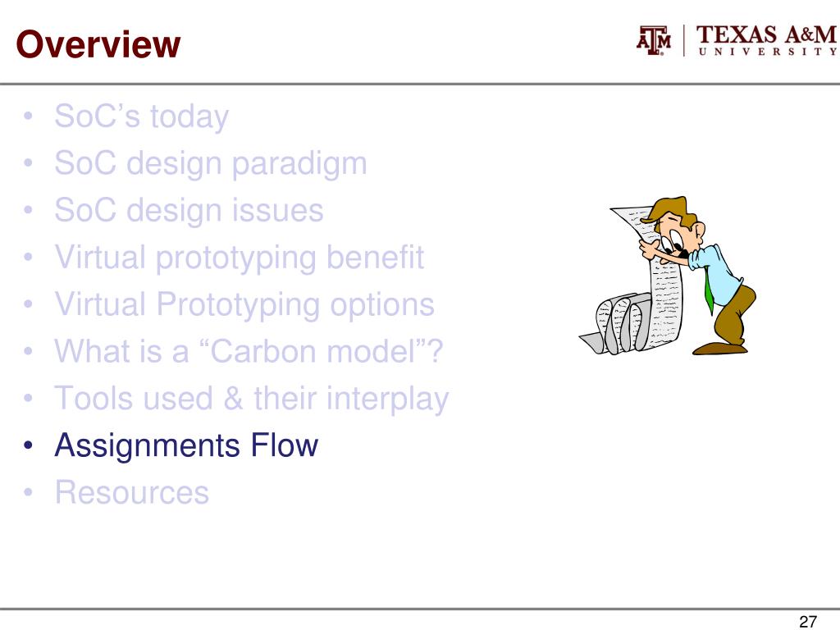Viewport: 840px width, 630px height.
Task: Select Virtual prototyping benefit entry
Action: point(239,258)
